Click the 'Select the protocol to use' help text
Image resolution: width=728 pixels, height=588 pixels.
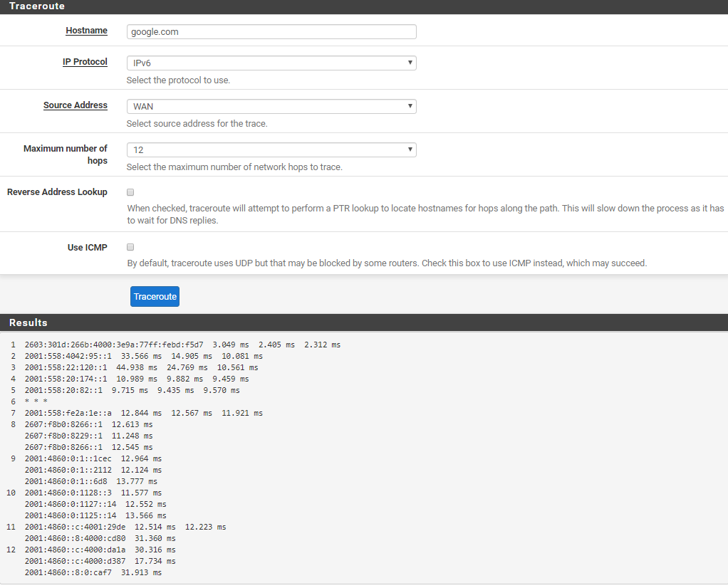(178, 80)
